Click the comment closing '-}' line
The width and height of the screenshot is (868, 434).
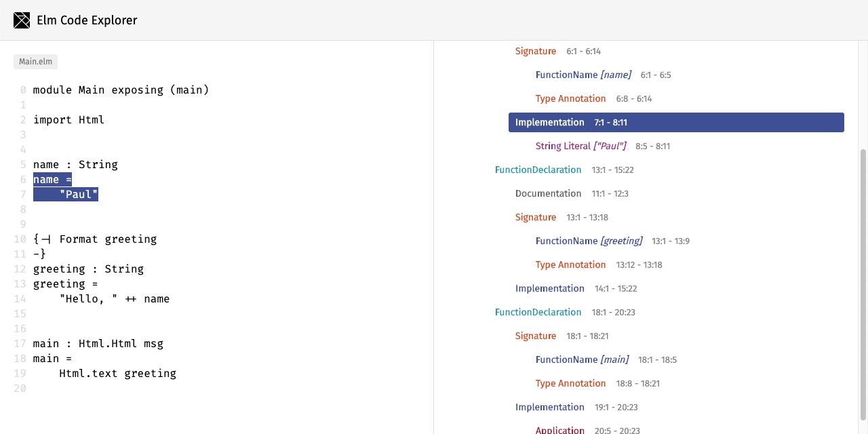(39, 254)
